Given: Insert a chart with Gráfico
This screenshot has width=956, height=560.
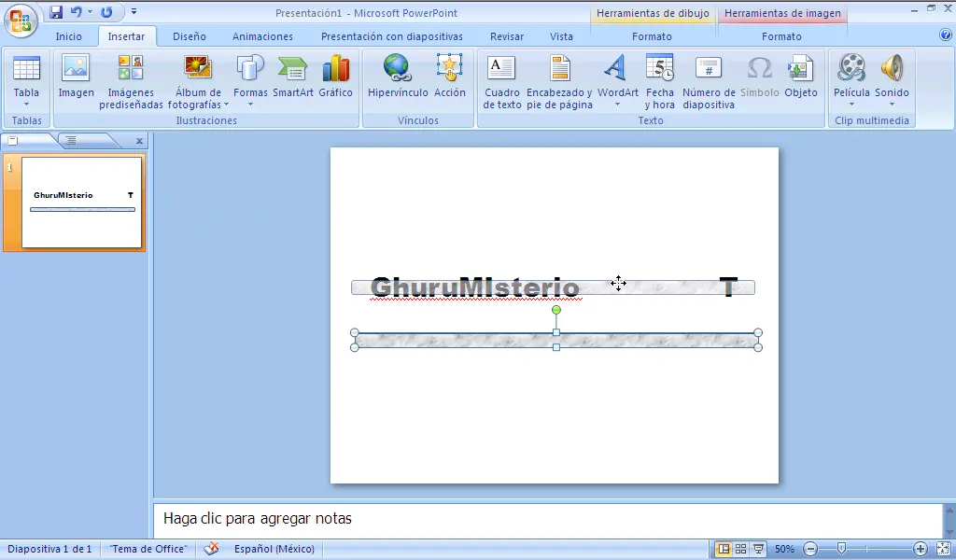Looking at the screenshot, I should [x=335, y=77].
